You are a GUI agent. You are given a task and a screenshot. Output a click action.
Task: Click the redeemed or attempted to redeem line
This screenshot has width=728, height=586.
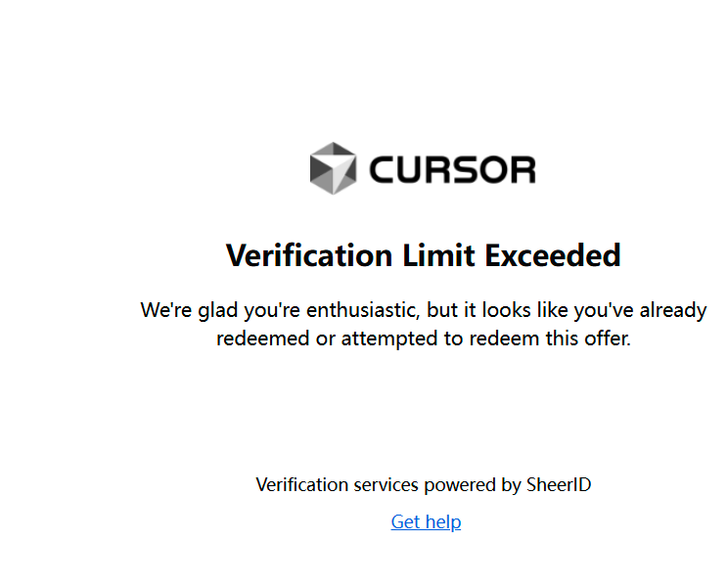click(424, 338)
